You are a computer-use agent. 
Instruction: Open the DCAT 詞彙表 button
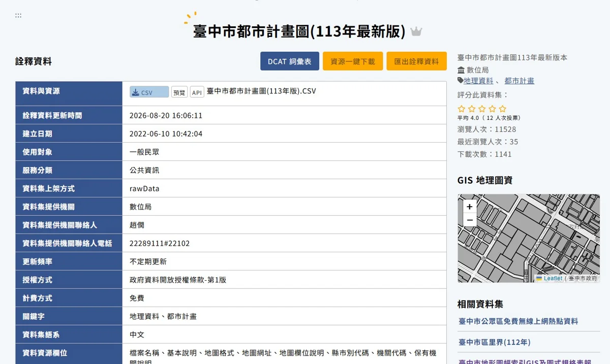(x=290, y=61)
